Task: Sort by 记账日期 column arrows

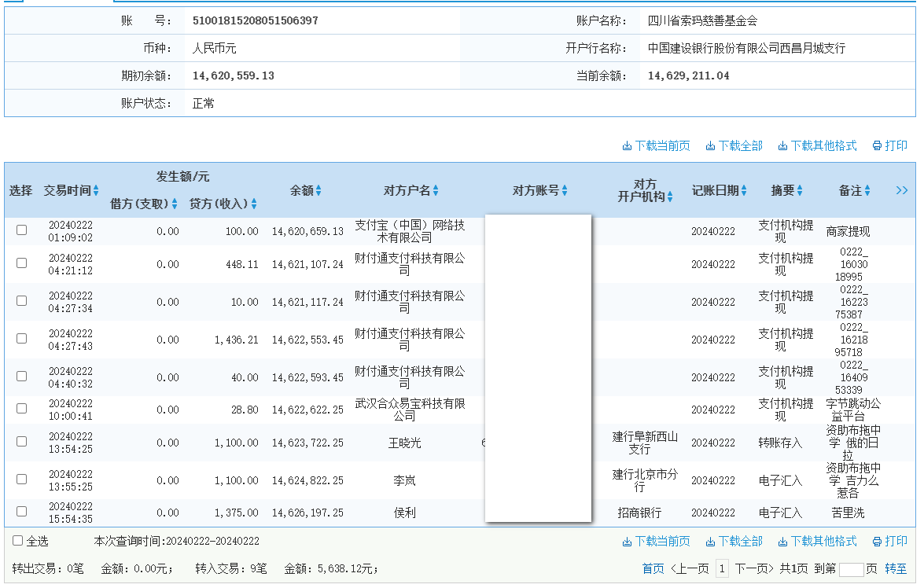Action: click(744, 190)
